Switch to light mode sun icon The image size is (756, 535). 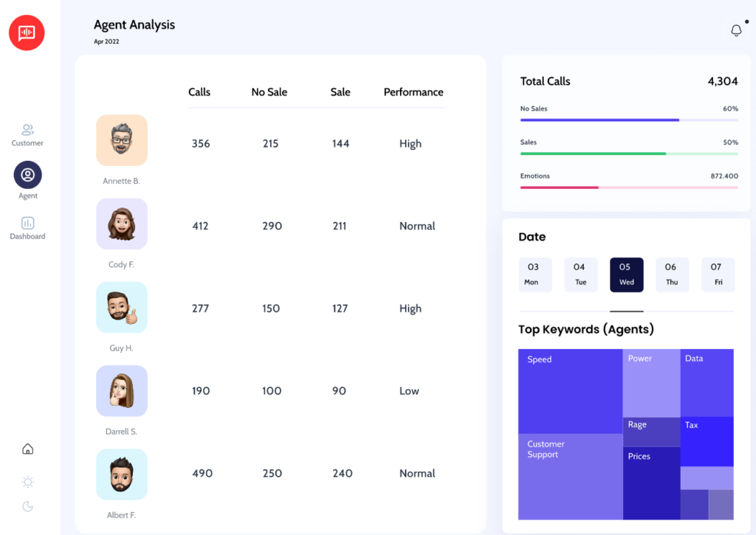coord(27,482)
